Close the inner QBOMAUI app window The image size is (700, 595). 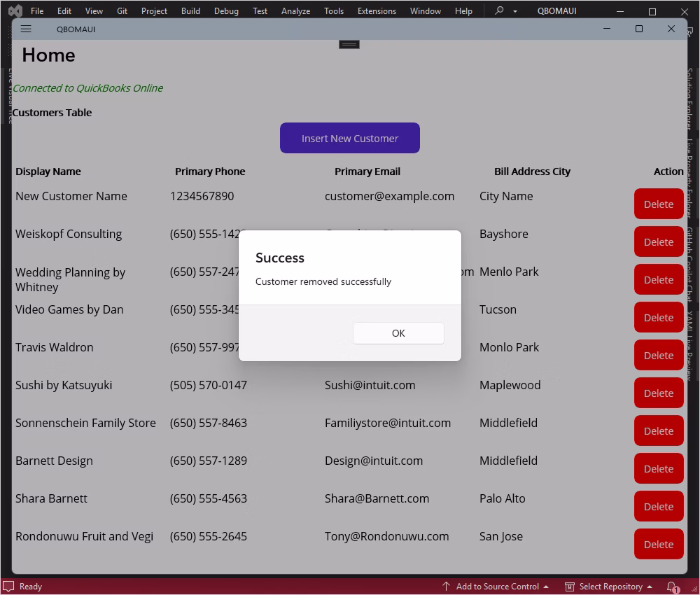671,29
